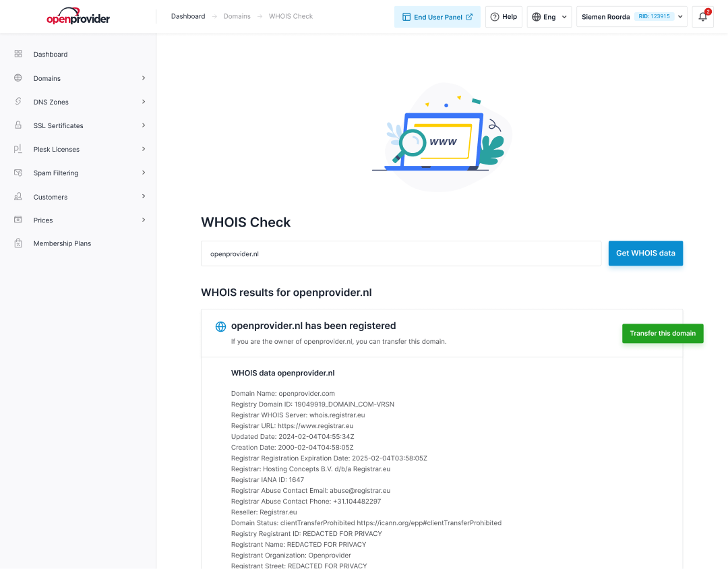Expand the DNS Zones chevron
Viewport: 728px width, 569px height.
(144, 101)
